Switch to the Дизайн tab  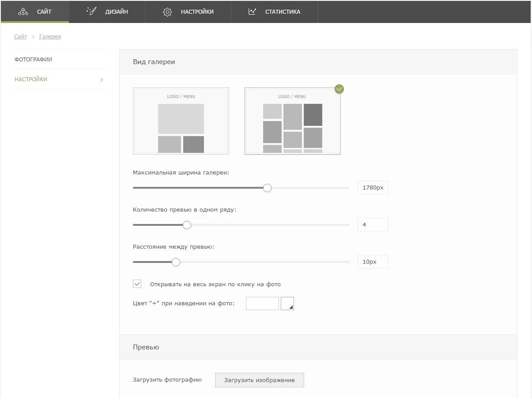[107, 11]
